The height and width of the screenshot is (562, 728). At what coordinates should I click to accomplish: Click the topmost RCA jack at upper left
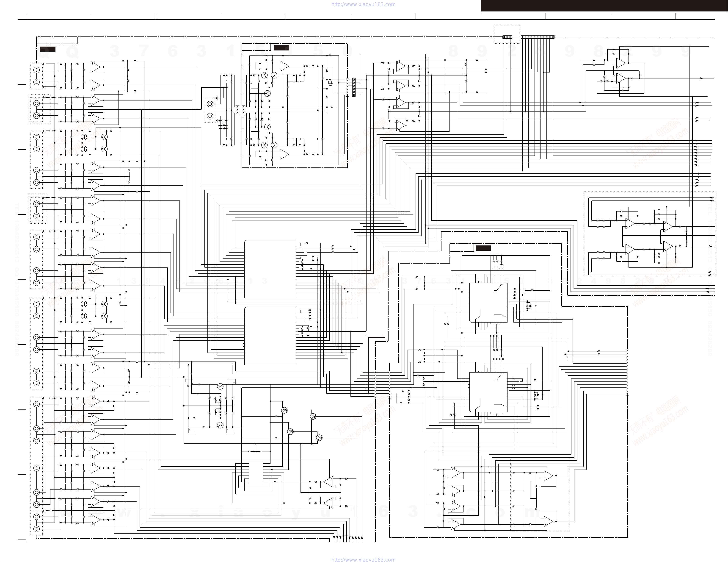click(37, 70)
